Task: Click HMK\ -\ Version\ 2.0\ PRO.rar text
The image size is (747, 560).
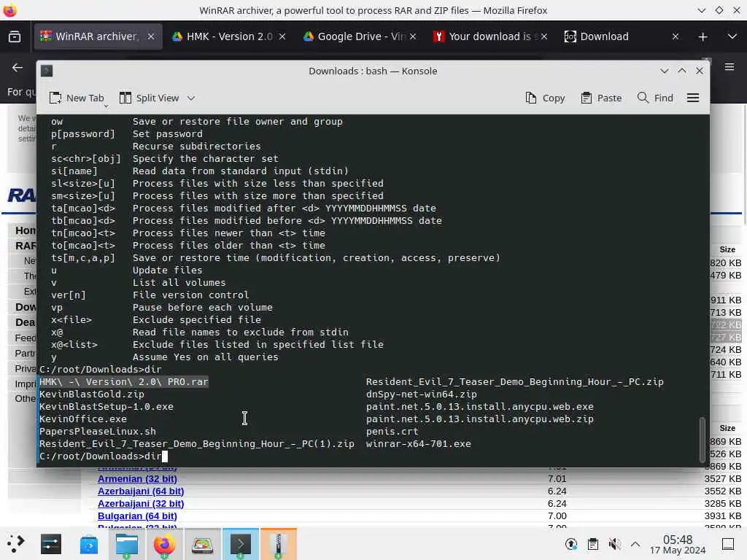Action: (124, 382)
